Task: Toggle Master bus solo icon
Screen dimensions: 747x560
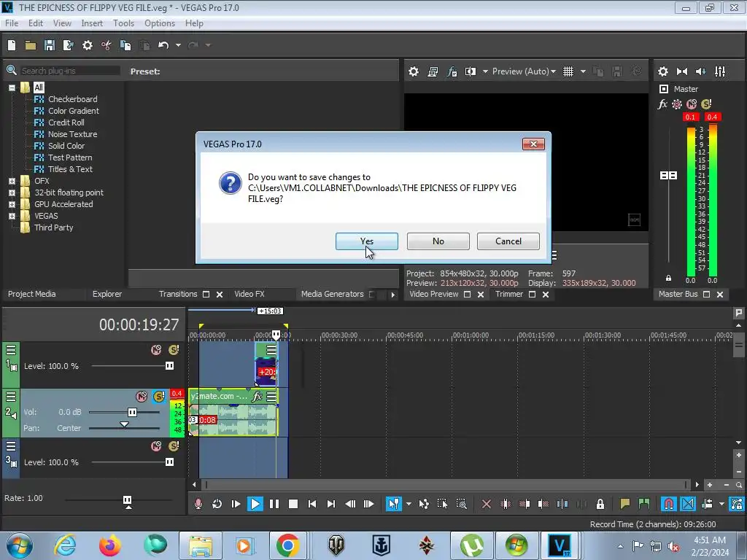Action: [x=706, y=104]
